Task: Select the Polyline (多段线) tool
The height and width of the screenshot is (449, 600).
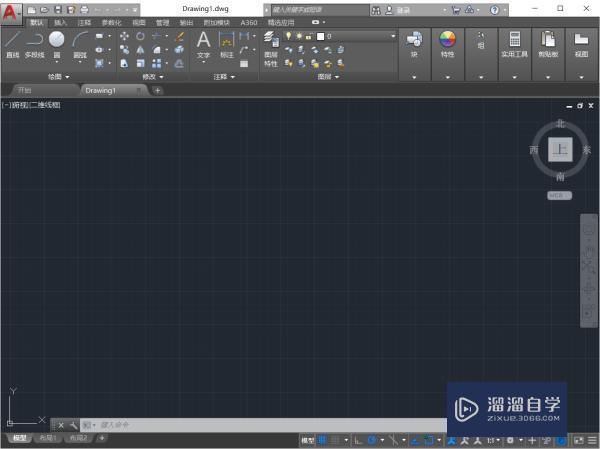Action: [x=34, y=44]
